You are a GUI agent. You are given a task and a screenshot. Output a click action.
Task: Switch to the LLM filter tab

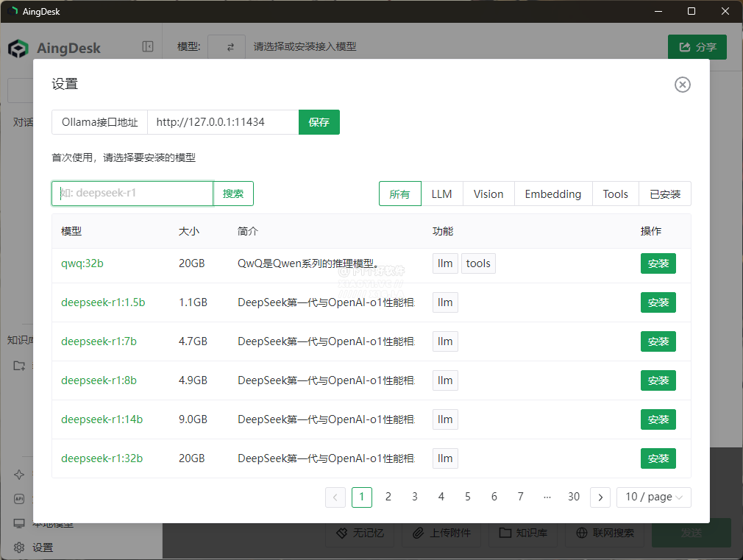(441, 194)
